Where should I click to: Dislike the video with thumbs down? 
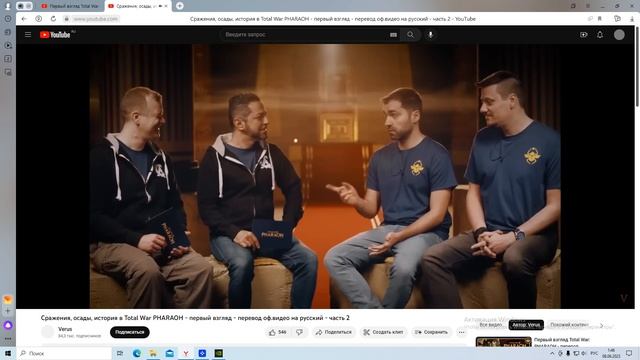pos(300,332)
